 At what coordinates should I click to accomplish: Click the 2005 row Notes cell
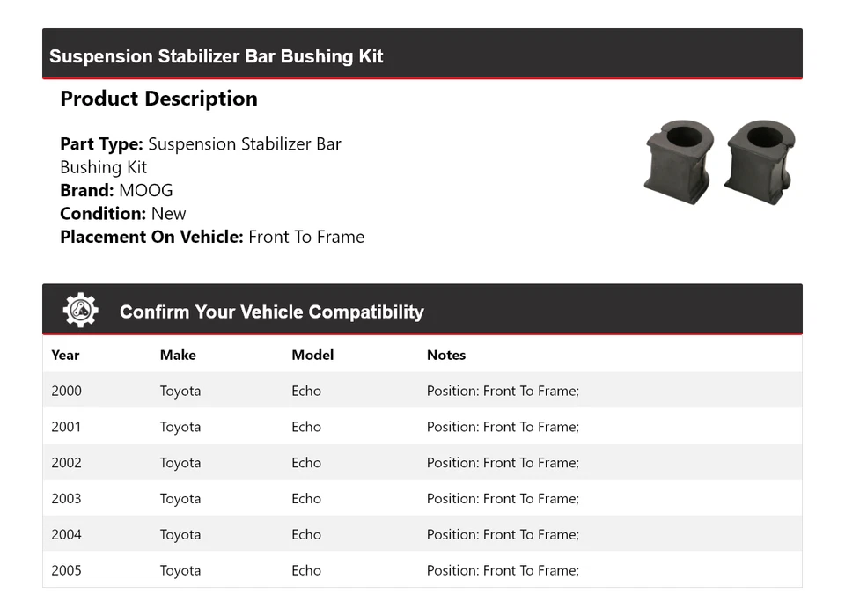(x=503, y=570)
